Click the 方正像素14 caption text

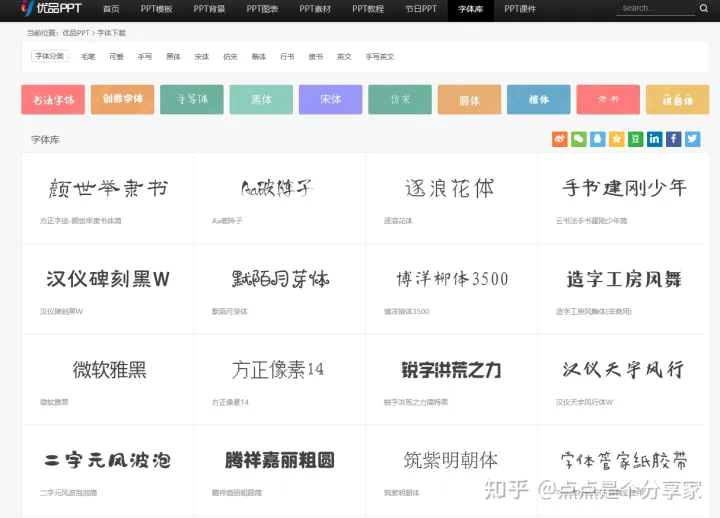(230, 402)
